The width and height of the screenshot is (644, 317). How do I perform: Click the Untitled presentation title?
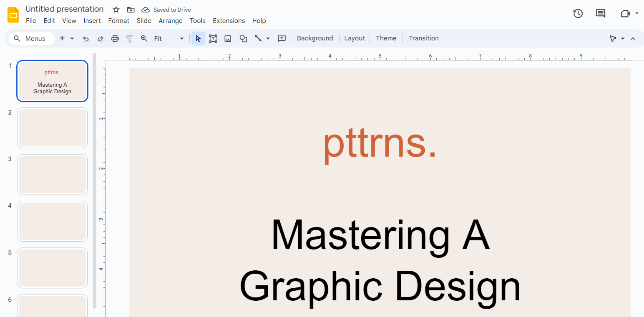(65, 9)
